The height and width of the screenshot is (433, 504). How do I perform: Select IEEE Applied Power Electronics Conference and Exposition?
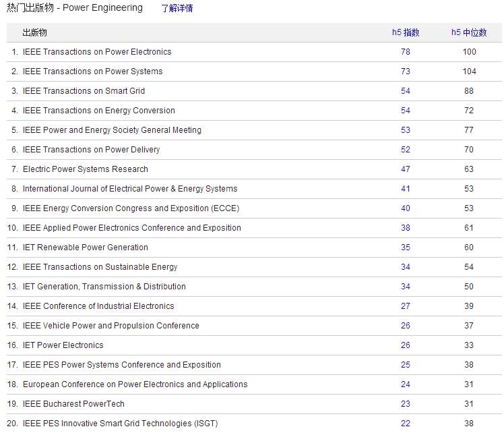pos(132,228)
